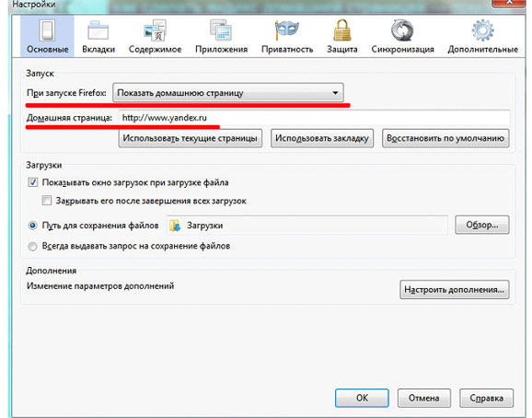Image resolution: width=532 pixels, height=418 pixels.
Task: Open the Приватность mask icon
Action: point(286,29)
